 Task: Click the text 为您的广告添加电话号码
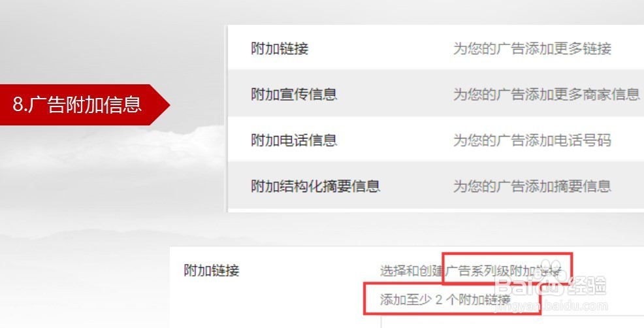pos(532,140)
